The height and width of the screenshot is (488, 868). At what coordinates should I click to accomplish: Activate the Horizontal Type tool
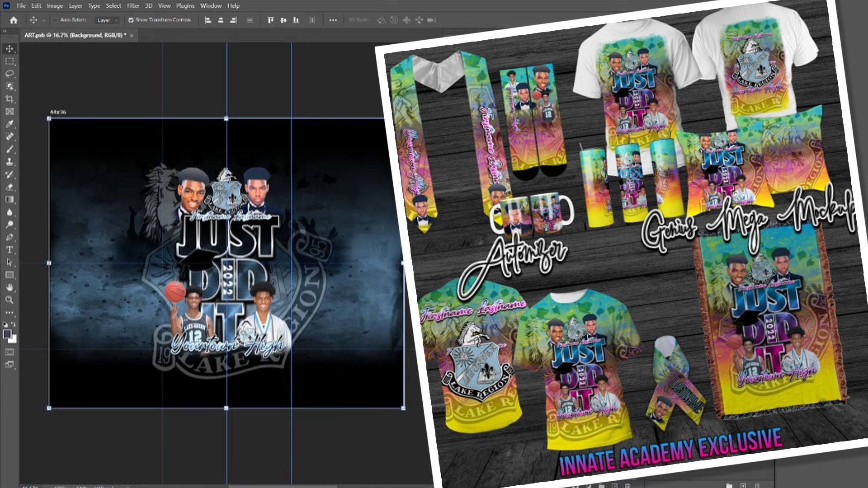click(9, 250)
